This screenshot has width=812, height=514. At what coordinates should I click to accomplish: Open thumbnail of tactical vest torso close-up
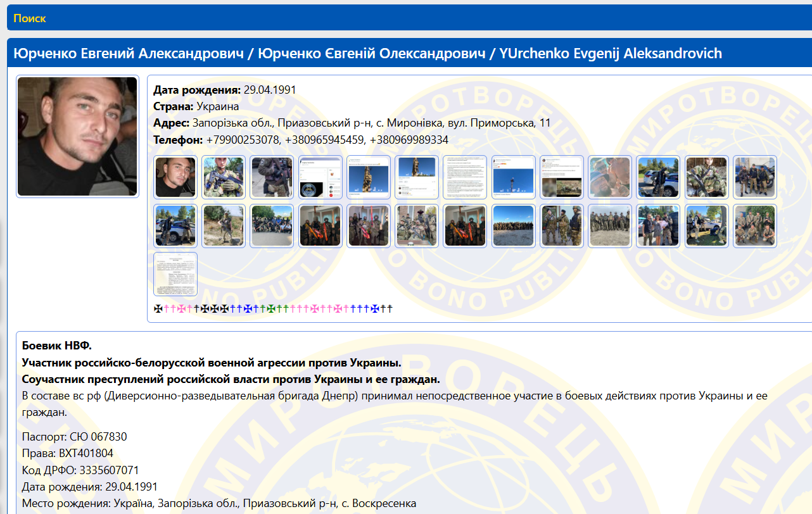(x=272, y=177)
